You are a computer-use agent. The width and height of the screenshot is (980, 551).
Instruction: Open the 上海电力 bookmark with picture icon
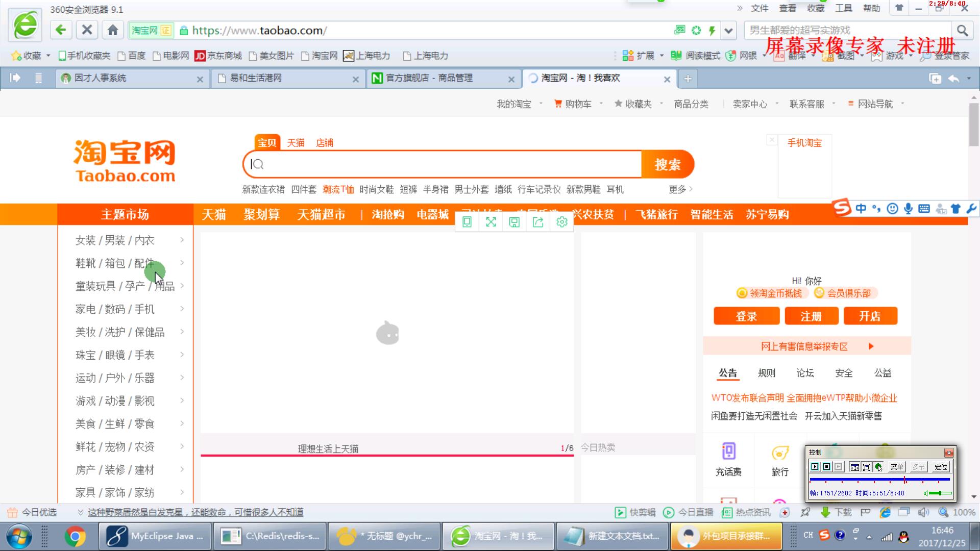click(x=367, y=56)
